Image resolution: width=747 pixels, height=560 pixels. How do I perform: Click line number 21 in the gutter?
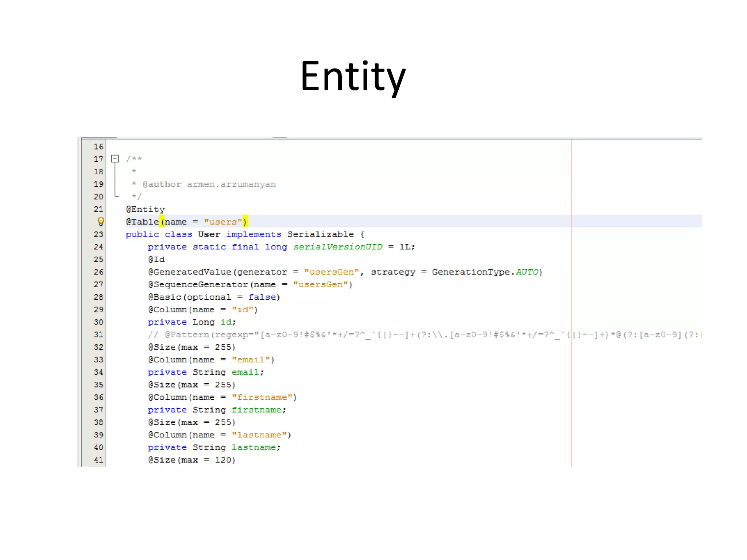coord(98,209)
